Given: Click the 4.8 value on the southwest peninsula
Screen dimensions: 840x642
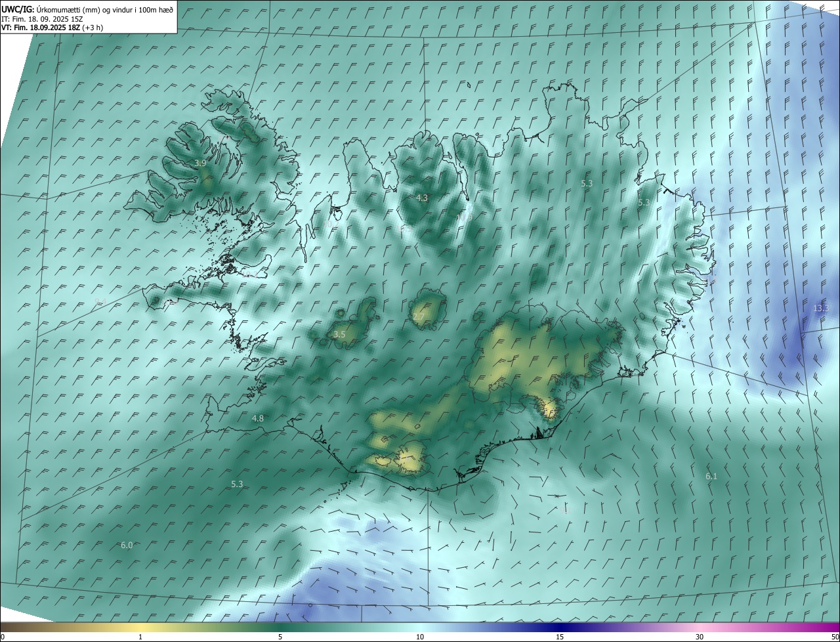Looking at the screenshot, I should click(258, 419).
